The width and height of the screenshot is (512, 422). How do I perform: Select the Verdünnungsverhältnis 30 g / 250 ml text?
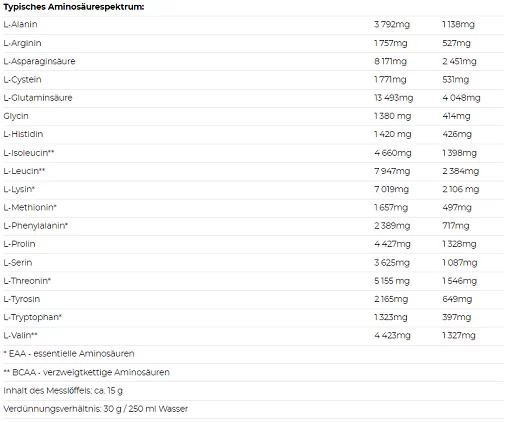pos(96,409)
